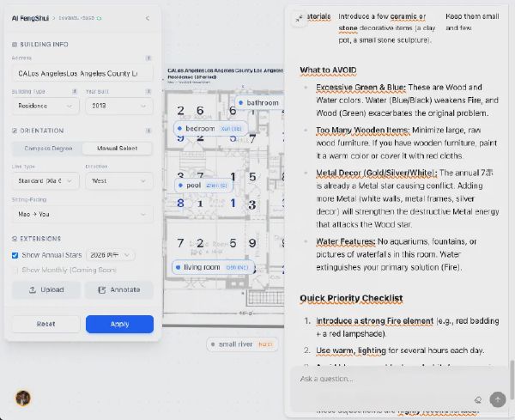Switch to Manual Select tab

[x=118, y=149]
